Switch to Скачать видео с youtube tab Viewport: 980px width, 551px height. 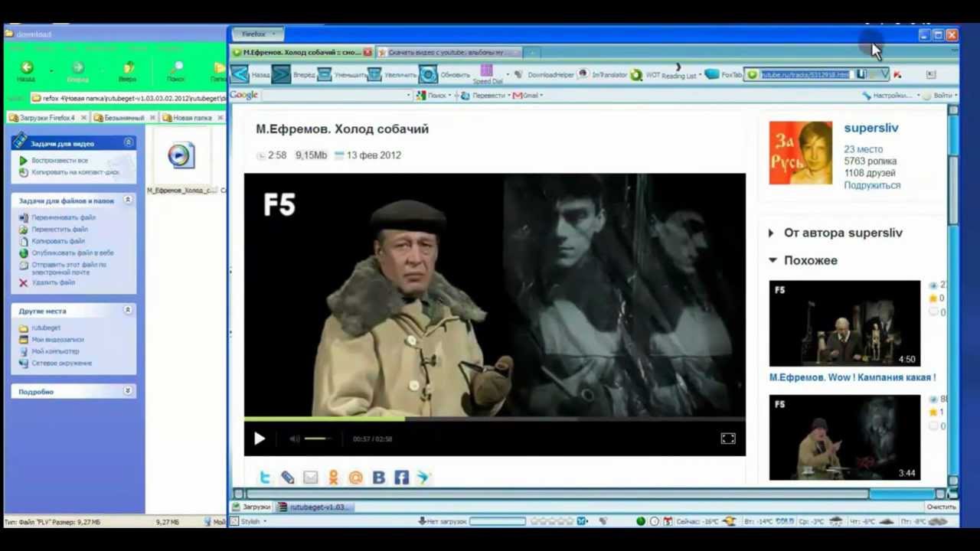tap(449, 53)
